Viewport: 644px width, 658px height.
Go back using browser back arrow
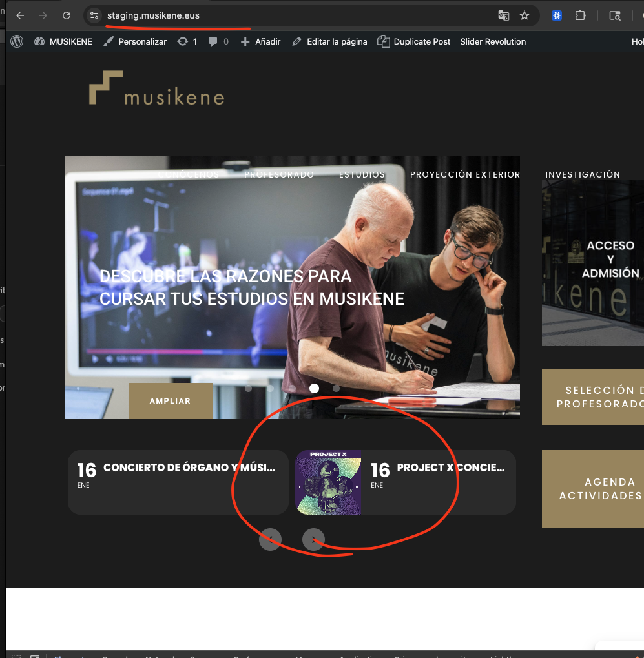(20, 15)
